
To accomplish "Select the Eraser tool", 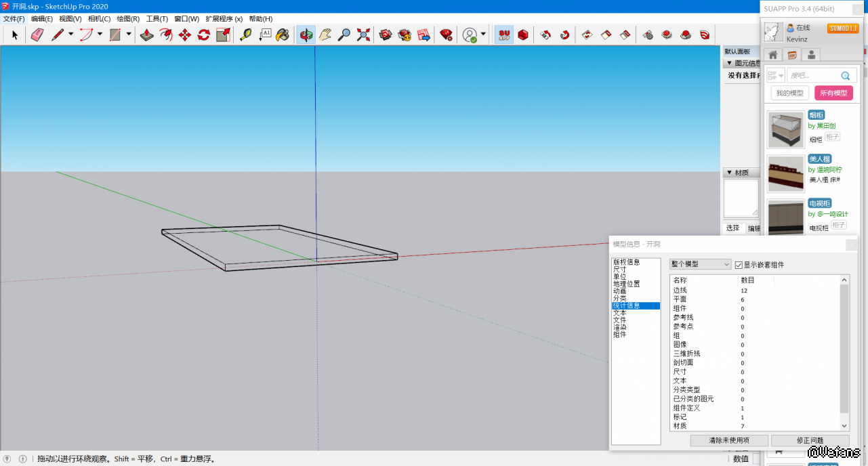I will pyautogui.click(x=37, y=35).
